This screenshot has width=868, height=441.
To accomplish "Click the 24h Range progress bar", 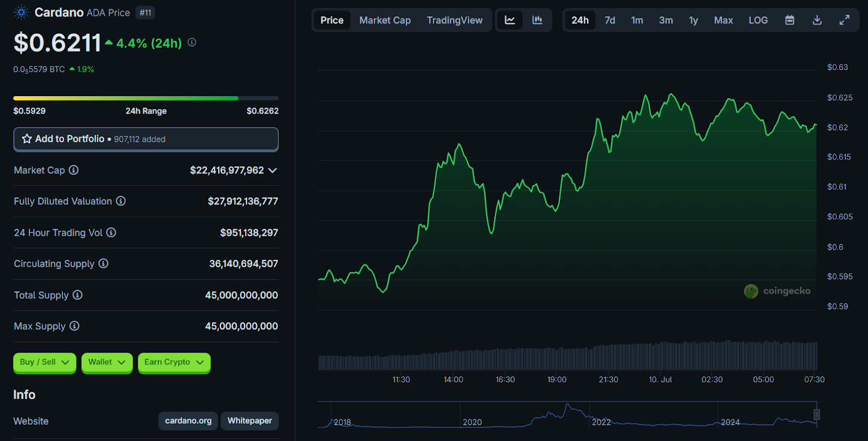I will [x=146, y=98].
